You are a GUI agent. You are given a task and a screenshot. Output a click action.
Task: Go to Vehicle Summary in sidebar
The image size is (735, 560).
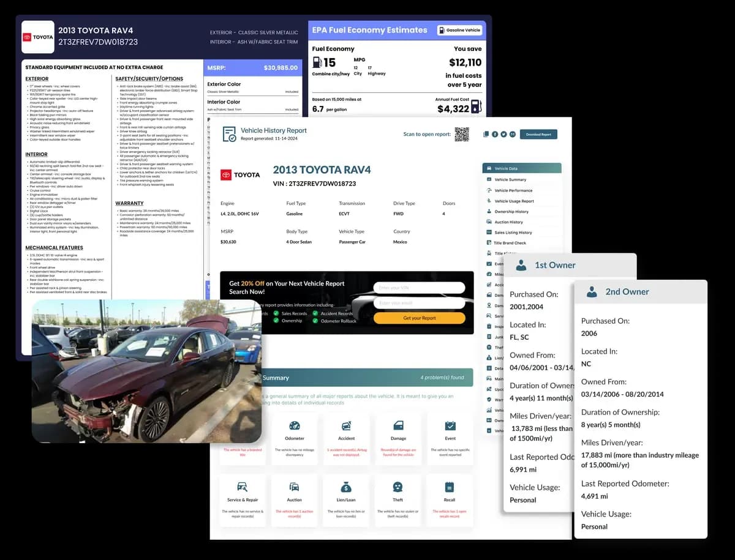[x=510, y=180]
